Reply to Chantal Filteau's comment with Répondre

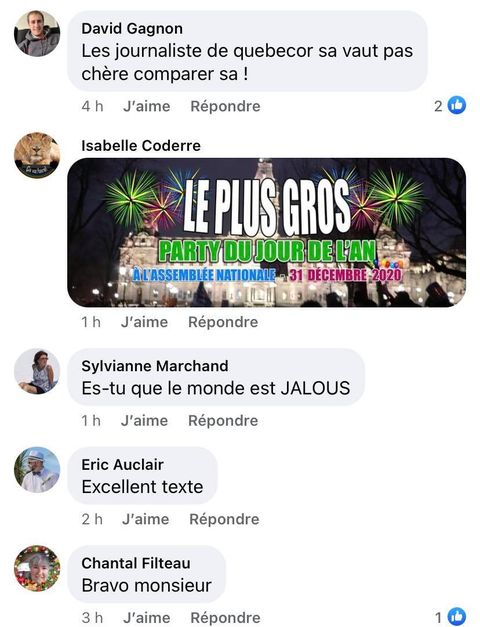coord(225,617)
